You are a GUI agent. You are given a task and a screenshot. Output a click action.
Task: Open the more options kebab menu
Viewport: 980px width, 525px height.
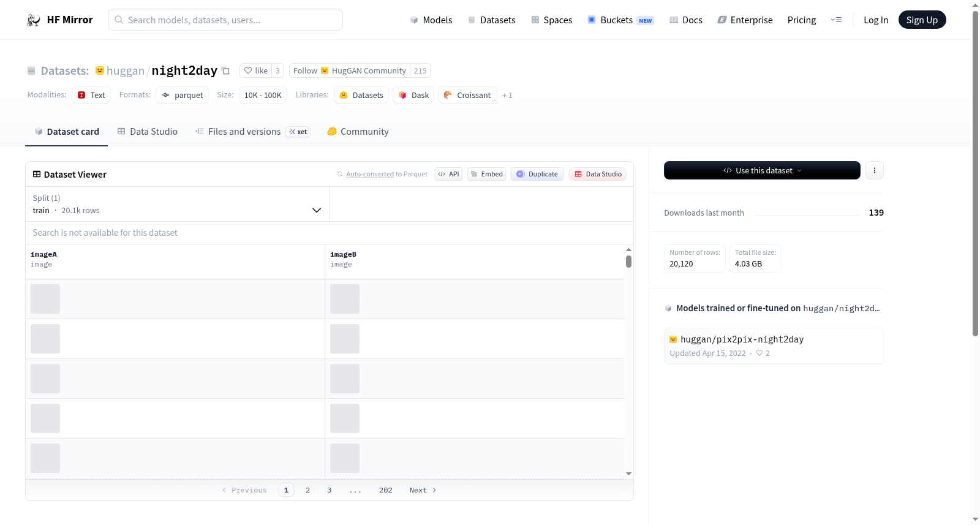point(875,170)
